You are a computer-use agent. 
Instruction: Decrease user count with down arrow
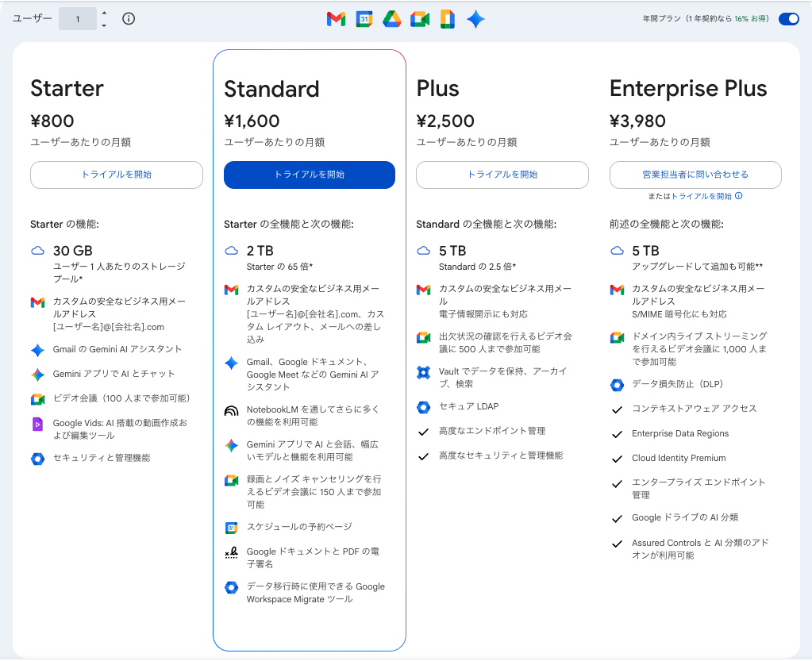point(104,25)
